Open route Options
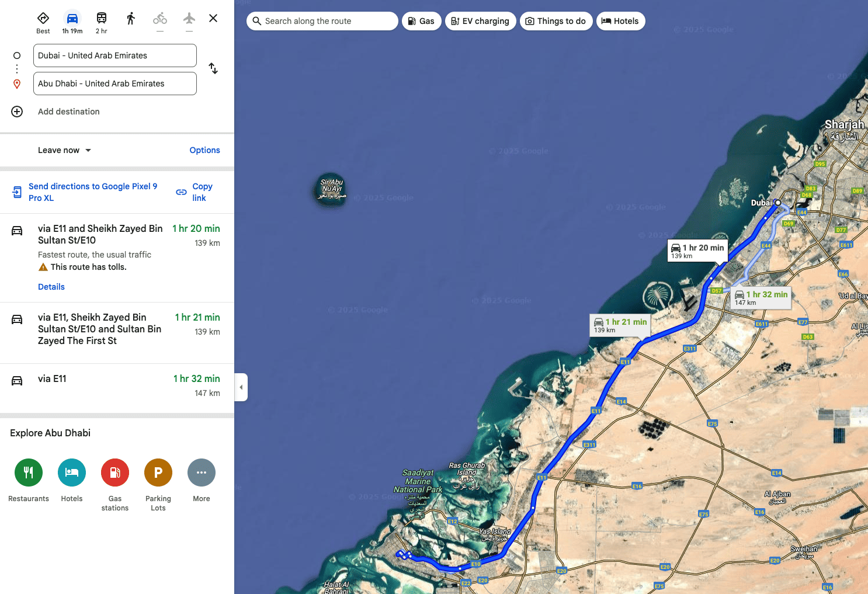868x594 pixels. point(204,150)
